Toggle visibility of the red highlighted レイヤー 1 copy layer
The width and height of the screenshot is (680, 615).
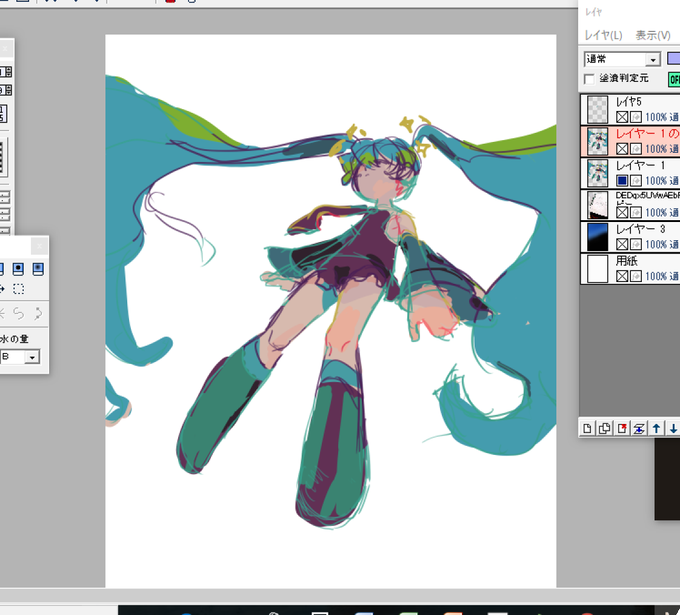coord(622,149)
